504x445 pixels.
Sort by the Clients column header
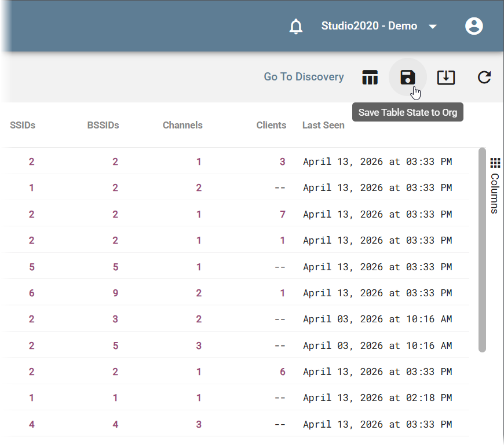click(271, 125)
